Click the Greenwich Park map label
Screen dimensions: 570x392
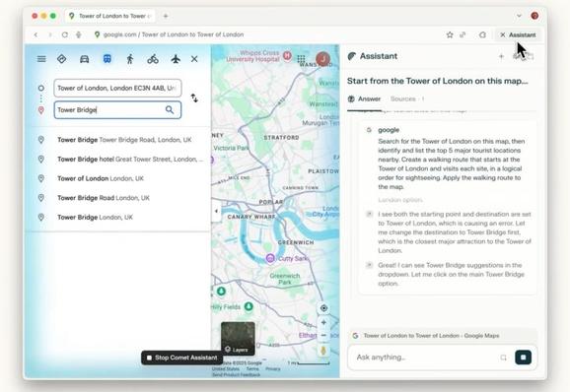click(x=285, y=279)
